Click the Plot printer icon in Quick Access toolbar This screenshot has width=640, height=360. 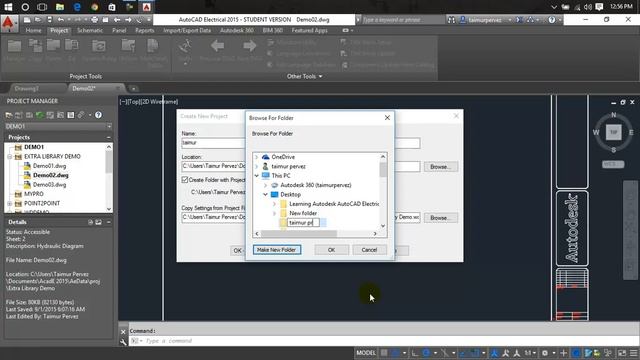pyautogui.click(x=94, y=20)
